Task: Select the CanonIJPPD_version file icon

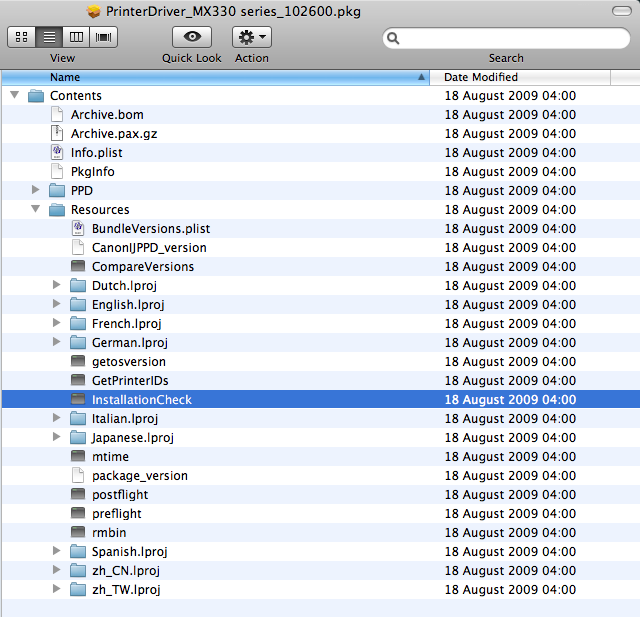Action: point(78,247)
